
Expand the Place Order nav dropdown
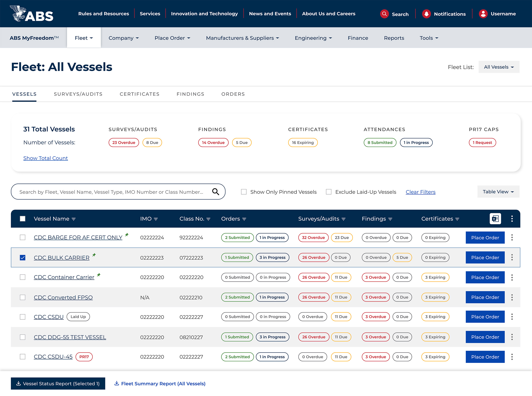[172, 38]
